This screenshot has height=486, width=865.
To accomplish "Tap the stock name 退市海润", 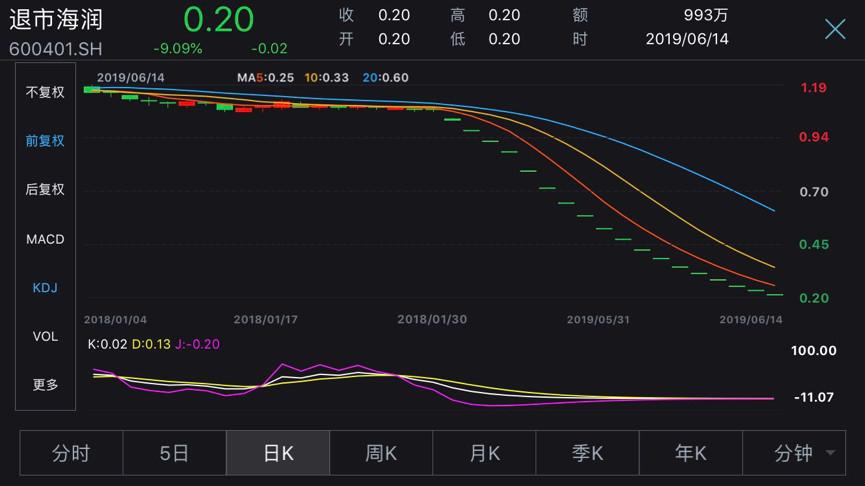I will tap(56, 19).
